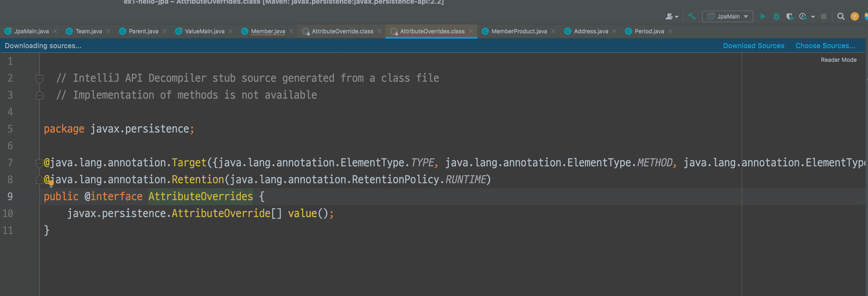
Task: Click the orange IDE update arrow icon
Action: 855,16
